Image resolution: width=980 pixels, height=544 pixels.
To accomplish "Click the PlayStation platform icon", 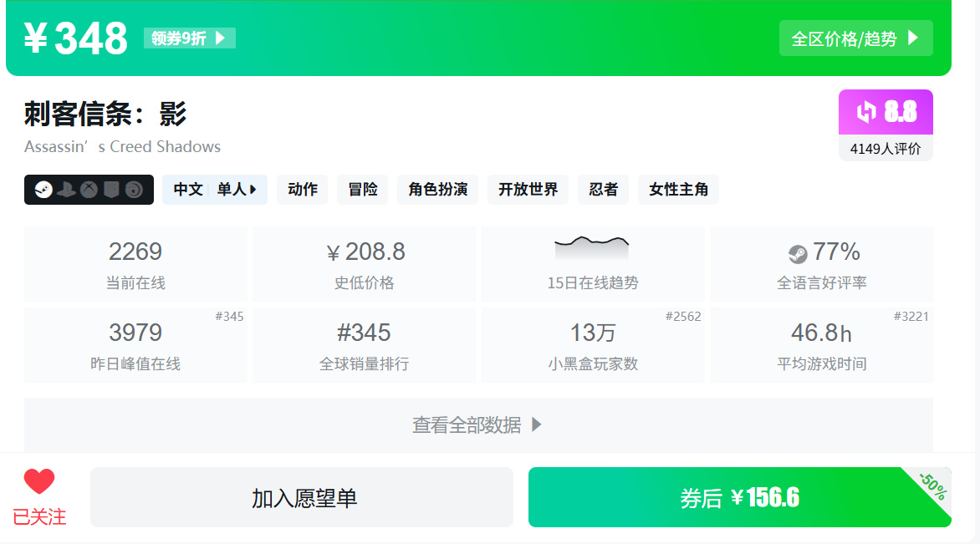I will (66, 189).
